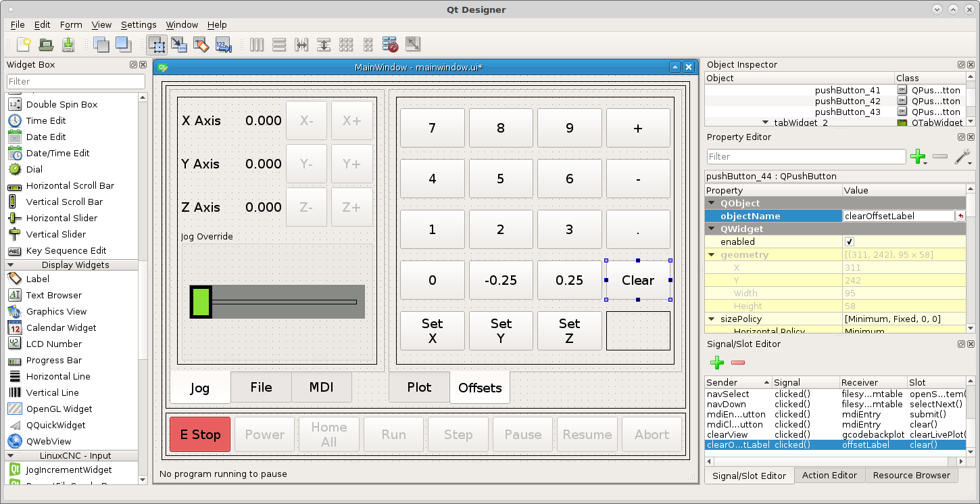The height and width of the screenshot is (504, 980).
Task: Collapse the Display Widgets category
Action: pos(11,265)
